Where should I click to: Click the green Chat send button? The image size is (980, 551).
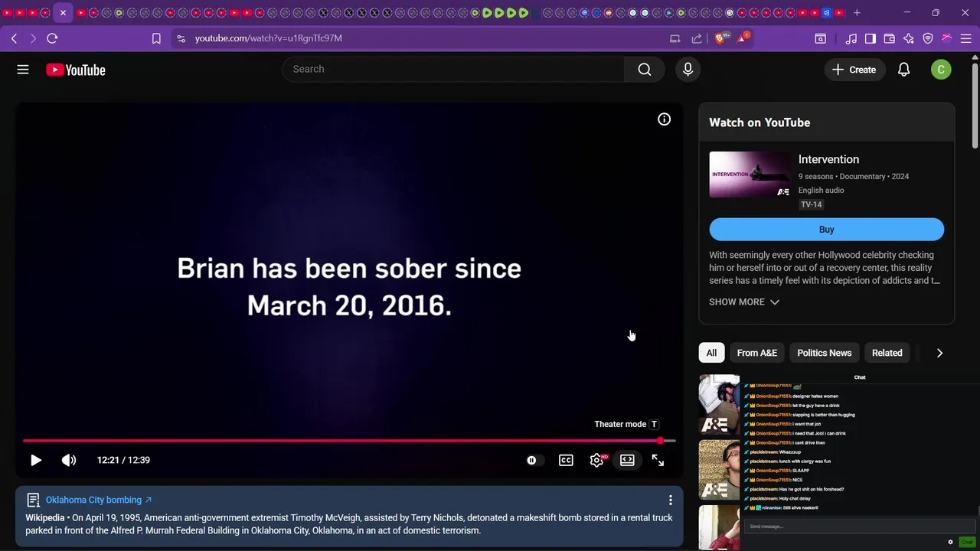(x=966, y=542)
